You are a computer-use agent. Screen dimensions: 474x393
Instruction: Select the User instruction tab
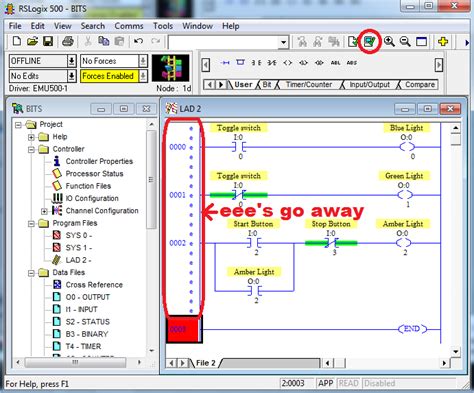pos(243,85)
